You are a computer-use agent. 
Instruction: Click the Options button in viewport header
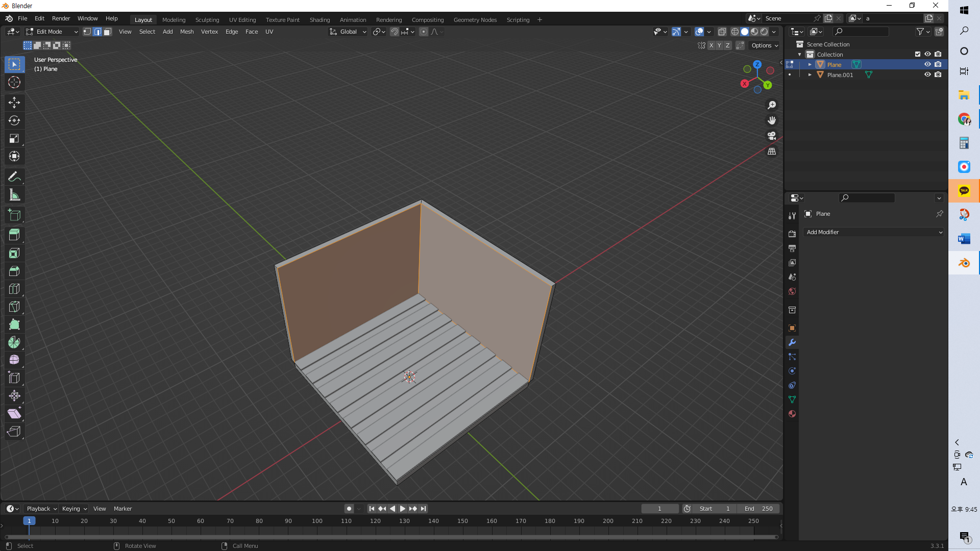[x=764, y=45]
